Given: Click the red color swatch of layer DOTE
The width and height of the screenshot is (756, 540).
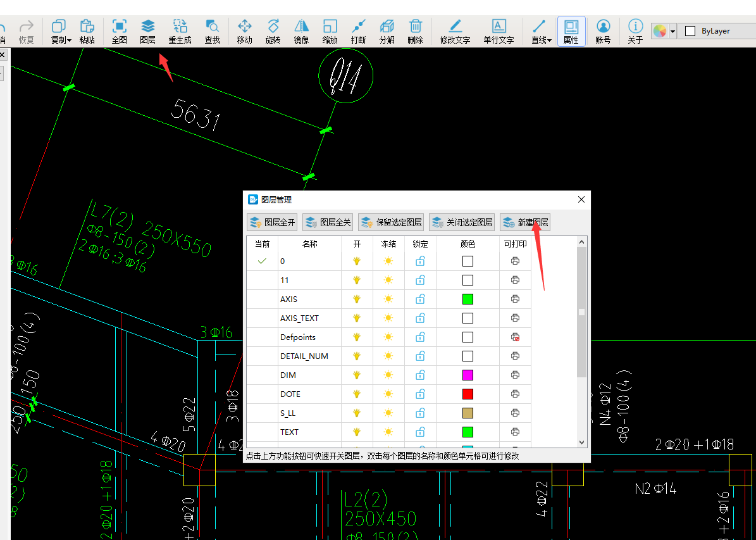Looking at the screenshot, I should coord(468,394).
